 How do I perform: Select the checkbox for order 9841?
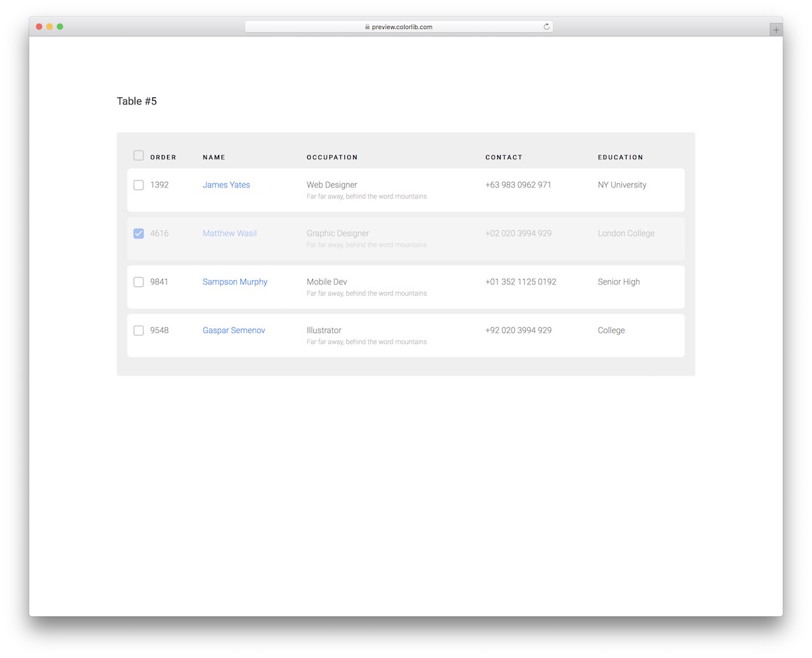(x=139, y=282)
